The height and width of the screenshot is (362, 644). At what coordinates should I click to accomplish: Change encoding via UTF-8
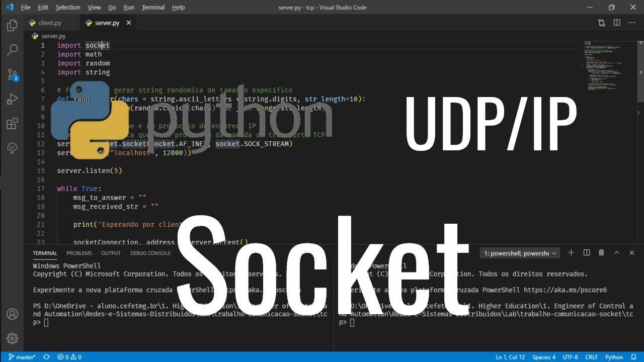point(571,357)
